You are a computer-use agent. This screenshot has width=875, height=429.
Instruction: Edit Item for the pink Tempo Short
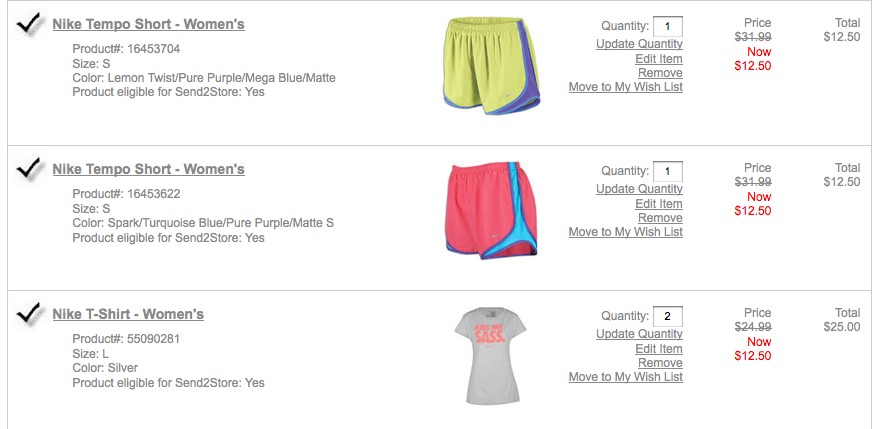click(659, 204)
